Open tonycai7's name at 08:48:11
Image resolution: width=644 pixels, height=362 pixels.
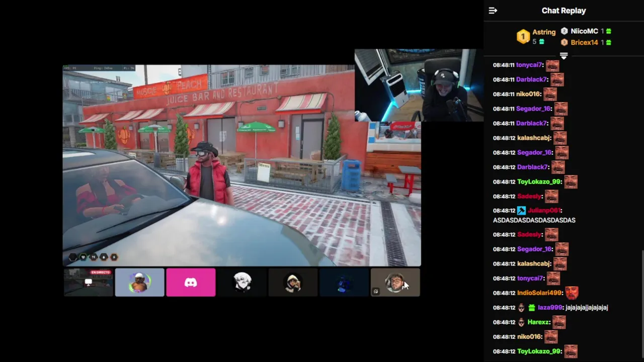click(x=529, y=65)
